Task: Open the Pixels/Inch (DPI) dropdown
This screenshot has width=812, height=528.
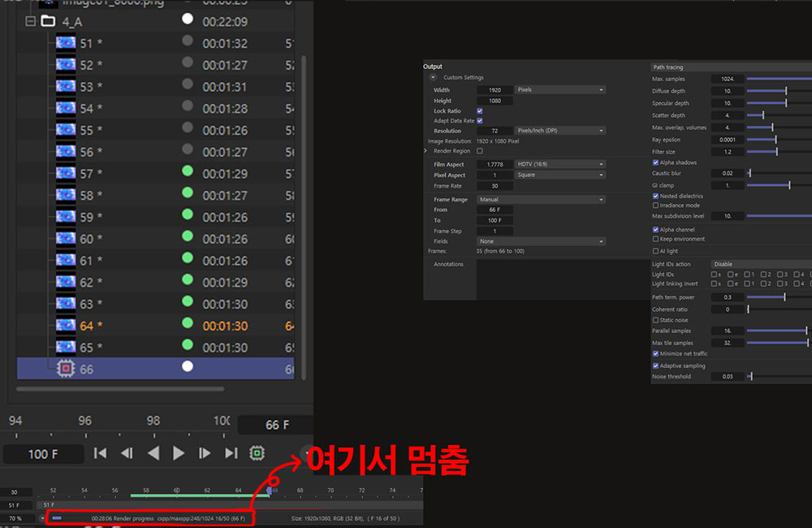Action: pos(559,131)
